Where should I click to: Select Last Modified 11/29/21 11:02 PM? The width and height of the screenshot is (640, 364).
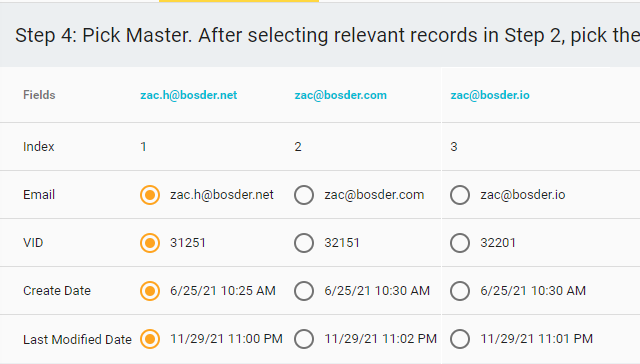coord(304,339)
